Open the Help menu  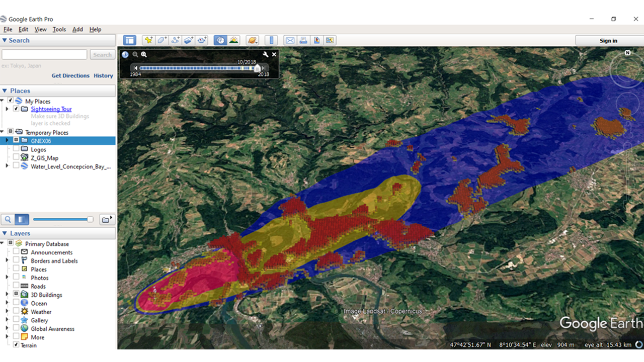(x=95, y=30)
